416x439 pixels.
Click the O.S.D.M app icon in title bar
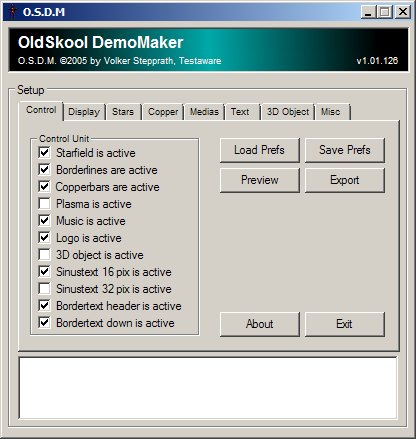(12, 12)
